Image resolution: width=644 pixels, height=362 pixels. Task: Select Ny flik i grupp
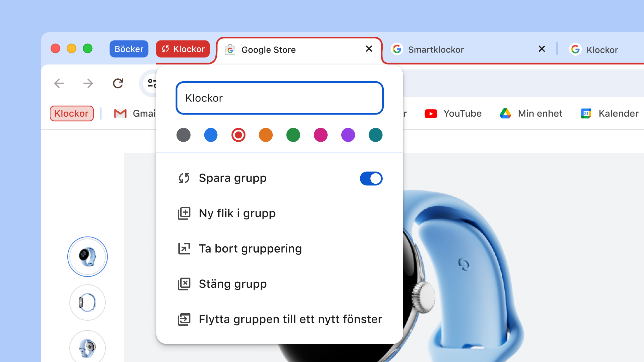(237, 213)
